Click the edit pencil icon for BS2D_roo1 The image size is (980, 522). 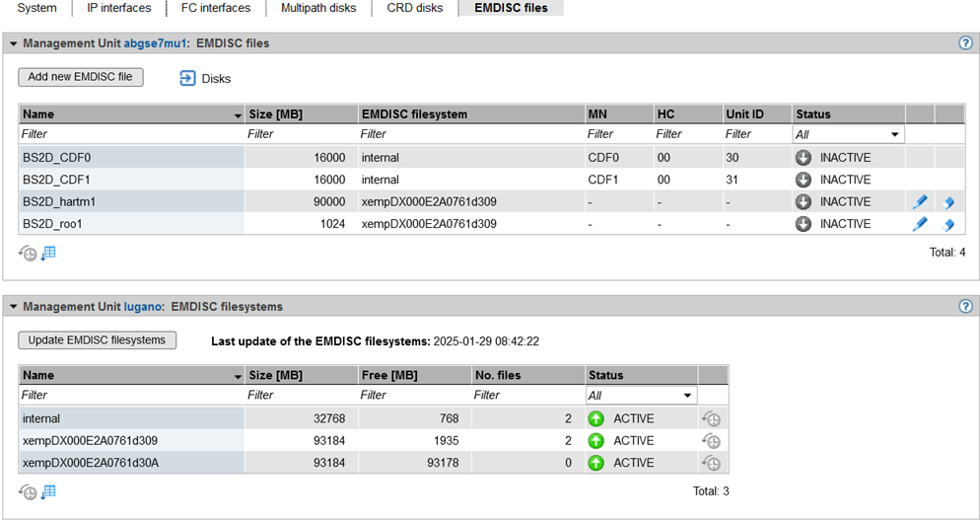coord(919,225)
